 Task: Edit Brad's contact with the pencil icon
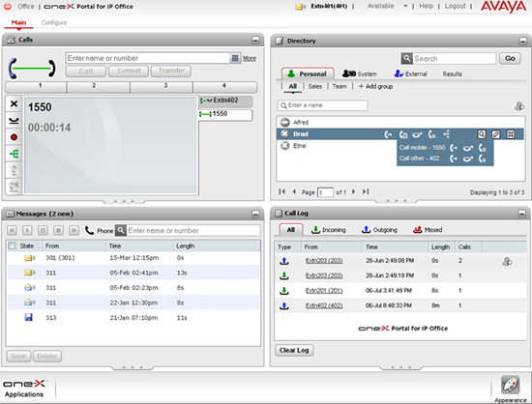496,134
